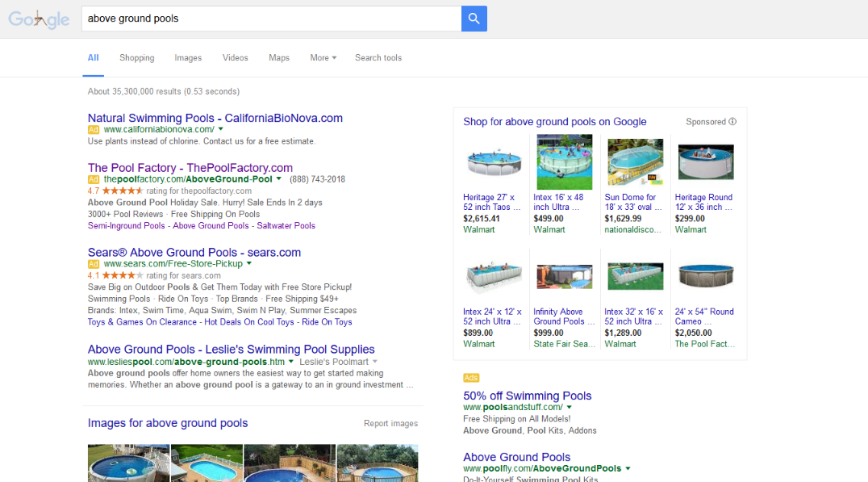Expand californiabionova.com URL dropdown arrow
868x482 pixels.
coord(221,129)
